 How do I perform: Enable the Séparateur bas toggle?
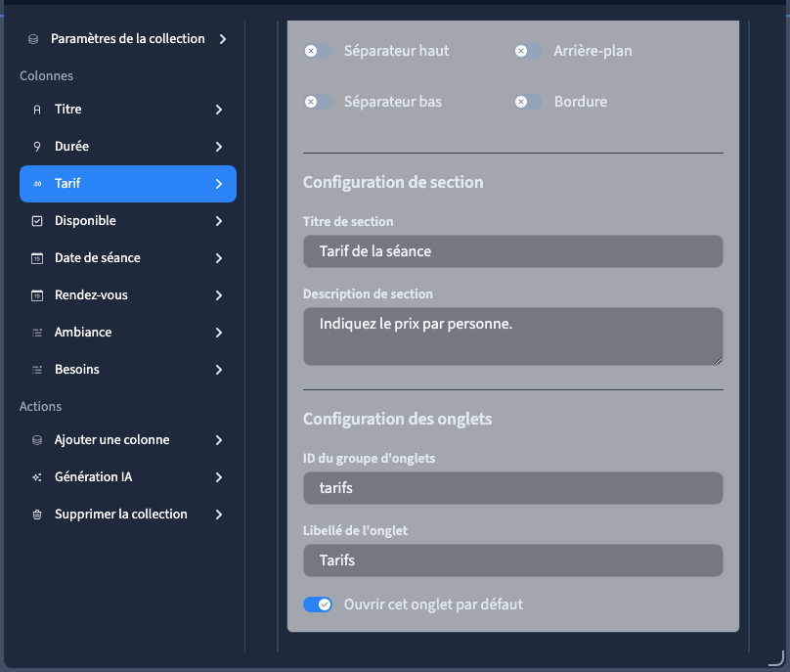(318, 102)
